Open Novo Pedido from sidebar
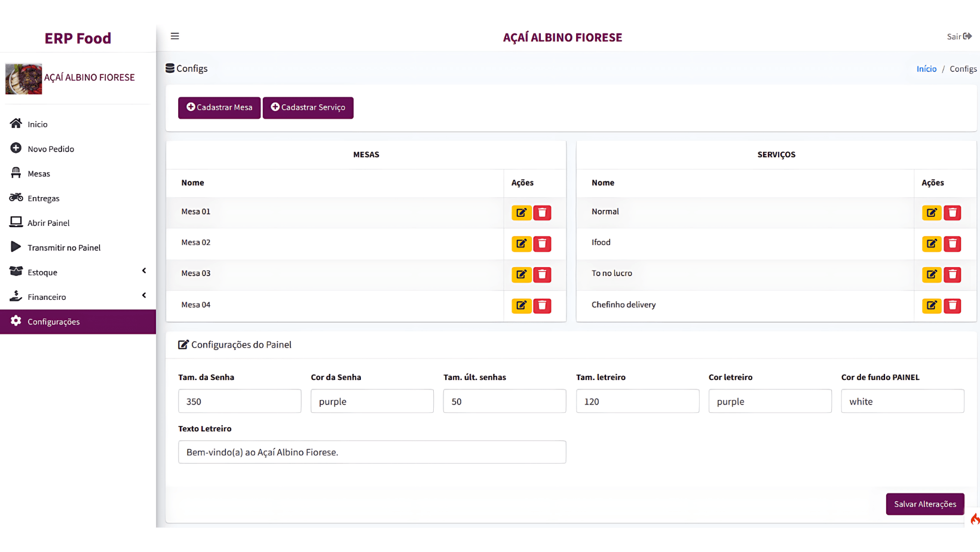Viewport: 980px width, 552px height. point(51,149)
